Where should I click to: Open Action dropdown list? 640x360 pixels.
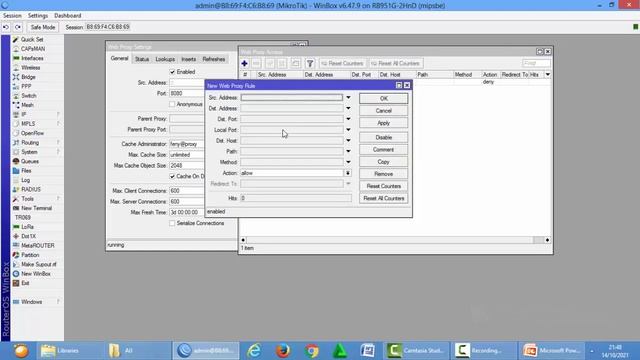[x=348, y=173]
